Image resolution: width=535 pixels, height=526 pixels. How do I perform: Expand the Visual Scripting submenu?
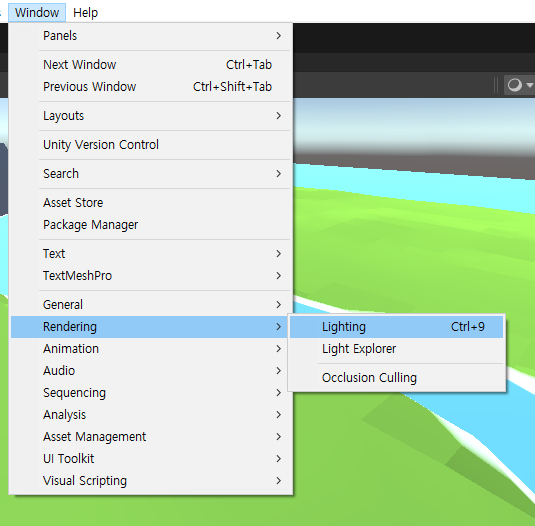click(150, 481)
